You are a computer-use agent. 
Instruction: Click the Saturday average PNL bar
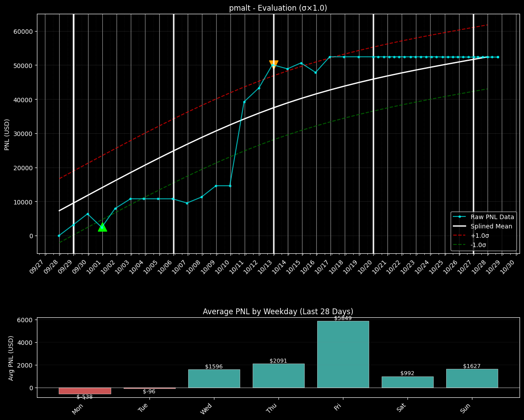pos(407,382)
